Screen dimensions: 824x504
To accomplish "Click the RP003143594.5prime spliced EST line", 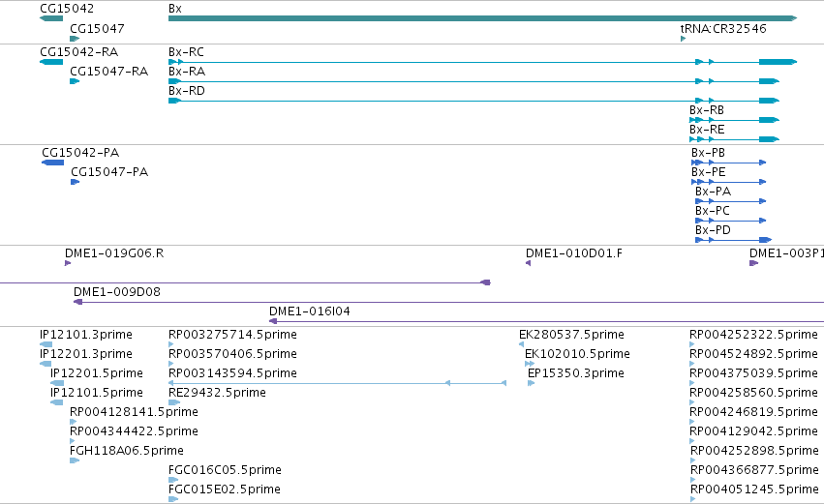I will (x=337, y=383).
